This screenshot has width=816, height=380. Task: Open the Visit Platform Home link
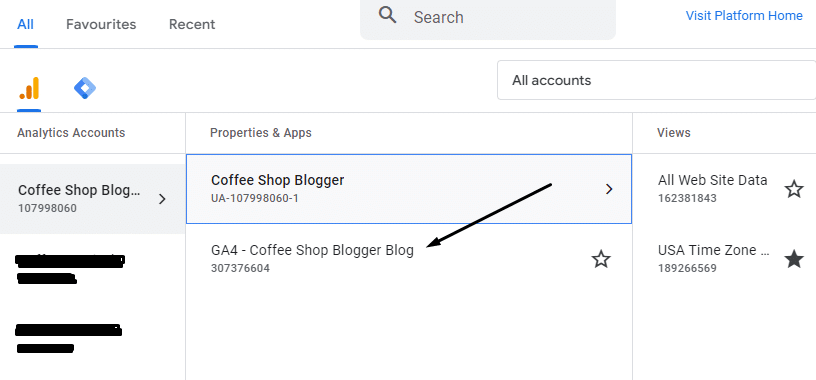[x=744, y=16]
